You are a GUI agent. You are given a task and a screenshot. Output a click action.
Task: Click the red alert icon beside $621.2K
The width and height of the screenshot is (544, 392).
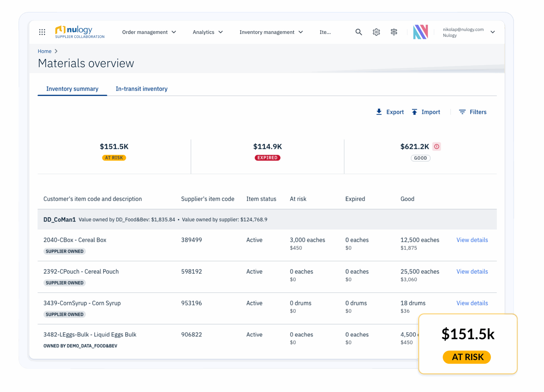pyautogui.click(x=436, y=146)
